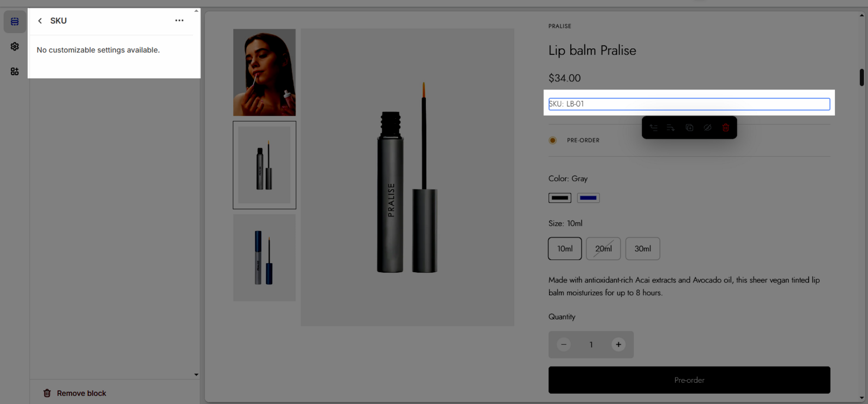Select the 30ml size option
This screenshot has width=868, height=404.
click(x=642, y=248)
